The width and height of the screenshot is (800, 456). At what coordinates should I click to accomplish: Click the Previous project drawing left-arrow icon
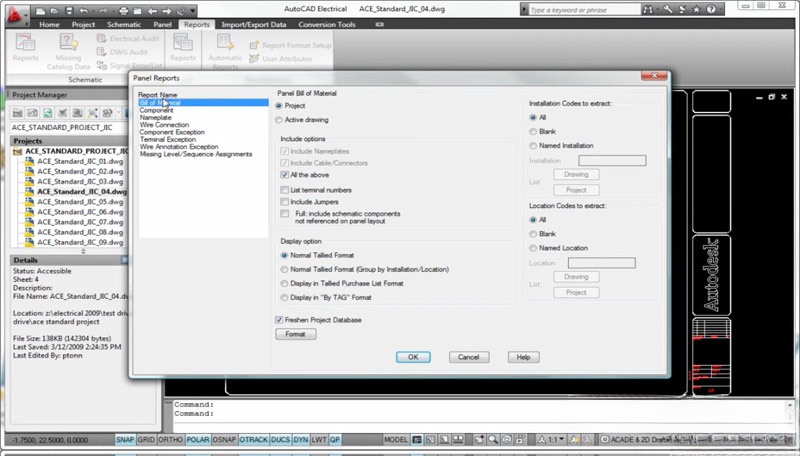(x=152, y=10)
